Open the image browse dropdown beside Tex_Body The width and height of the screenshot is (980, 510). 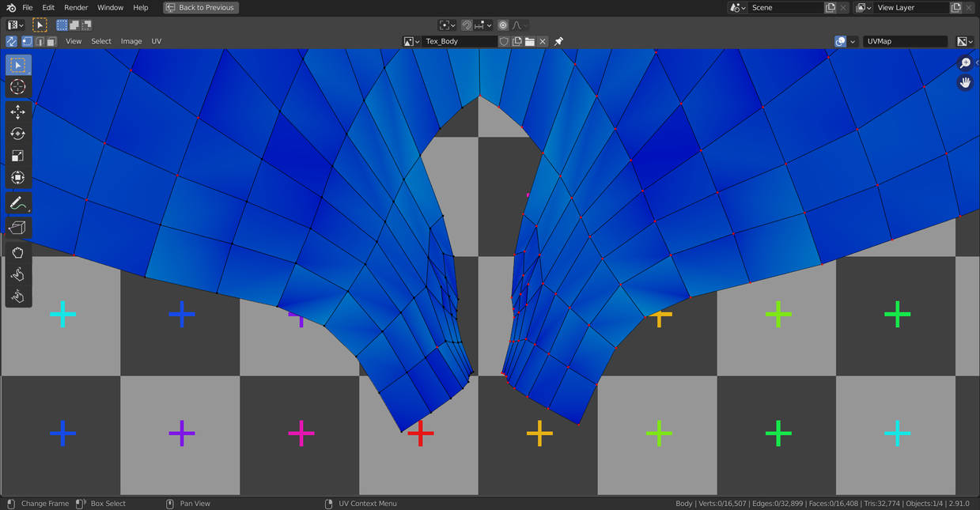411,41
